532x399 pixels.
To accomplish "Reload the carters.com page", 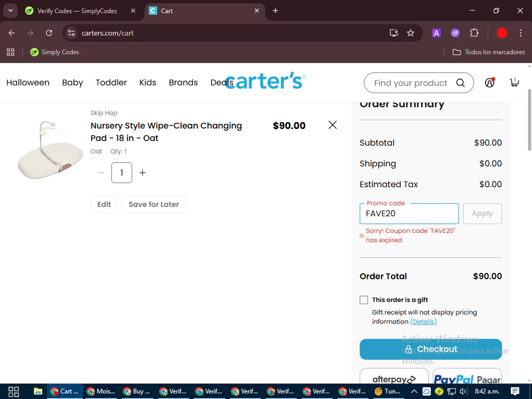I will coord(49,33).
